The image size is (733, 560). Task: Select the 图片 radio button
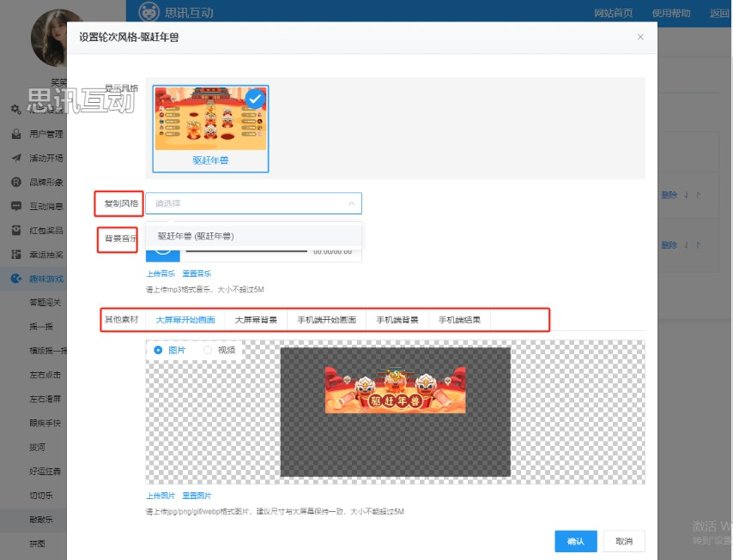(x=158, y=350)
